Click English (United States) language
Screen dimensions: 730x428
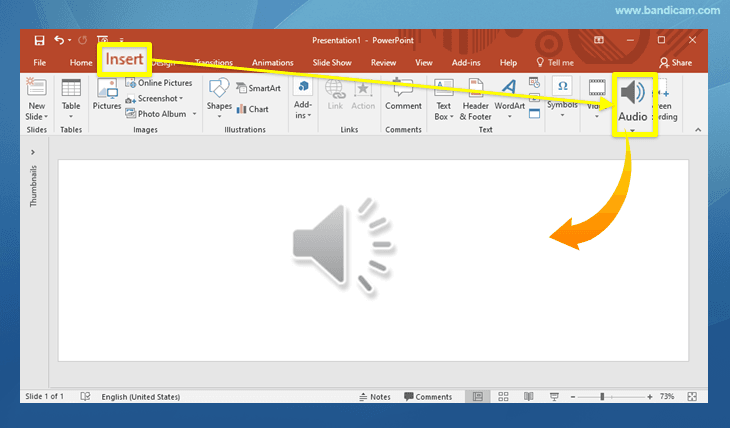click(x=141, y=397)
